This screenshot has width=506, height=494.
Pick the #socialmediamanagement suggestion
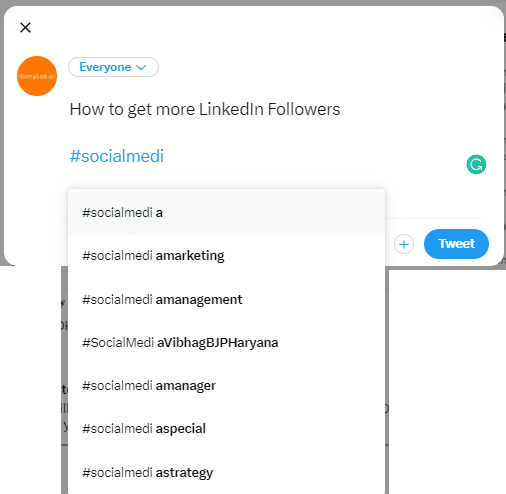226,299
